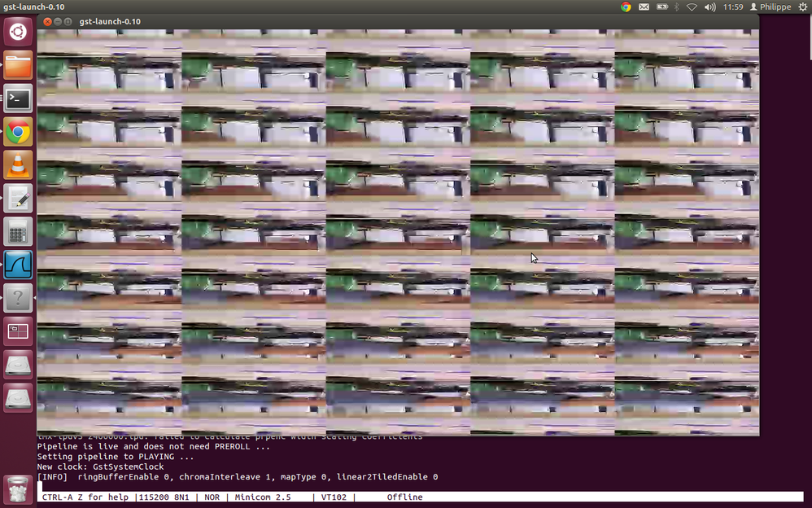Open the battery status indicator
The image size is (812, 508).
coord(661,7)
